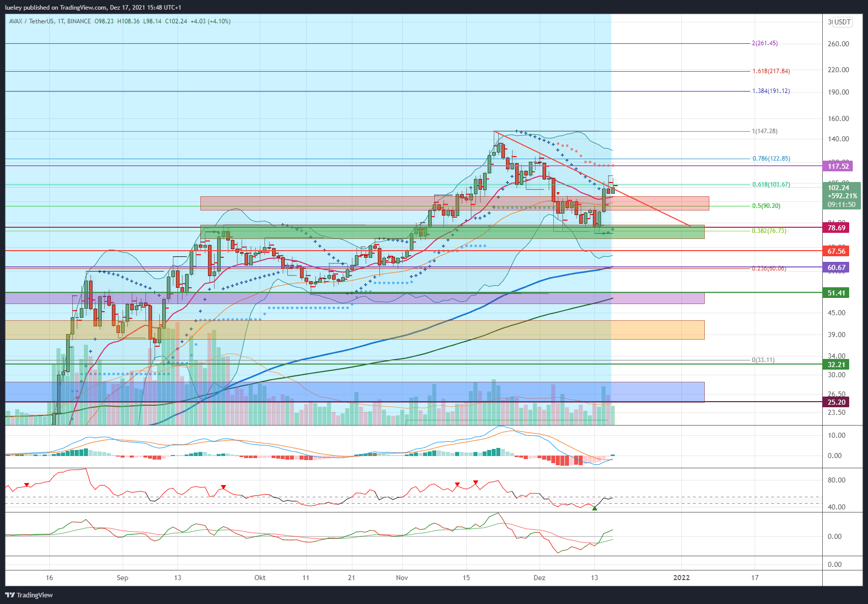Click the 30.00 price scale label
Screen dimensions: 868x604
836,375
